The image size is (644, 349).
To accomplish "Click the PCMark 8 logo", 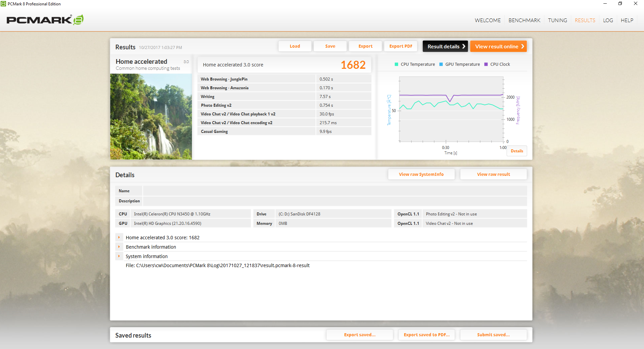I will point(45,20).
